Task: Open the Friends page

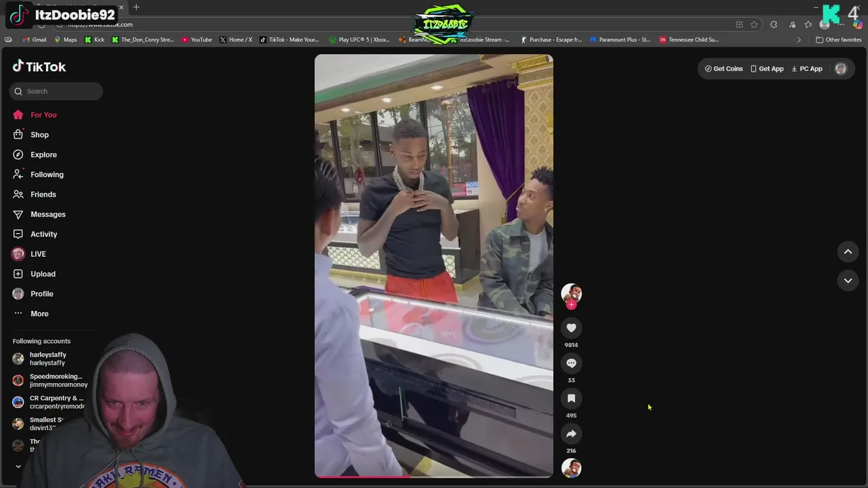Action: pos(43,195)
